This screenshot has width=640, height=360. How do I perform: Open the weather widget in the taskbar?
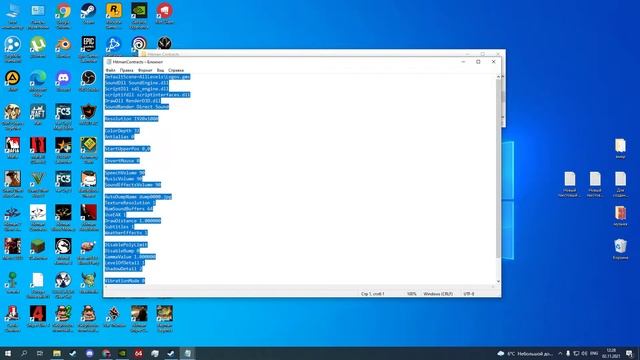(x=524, y=353)
